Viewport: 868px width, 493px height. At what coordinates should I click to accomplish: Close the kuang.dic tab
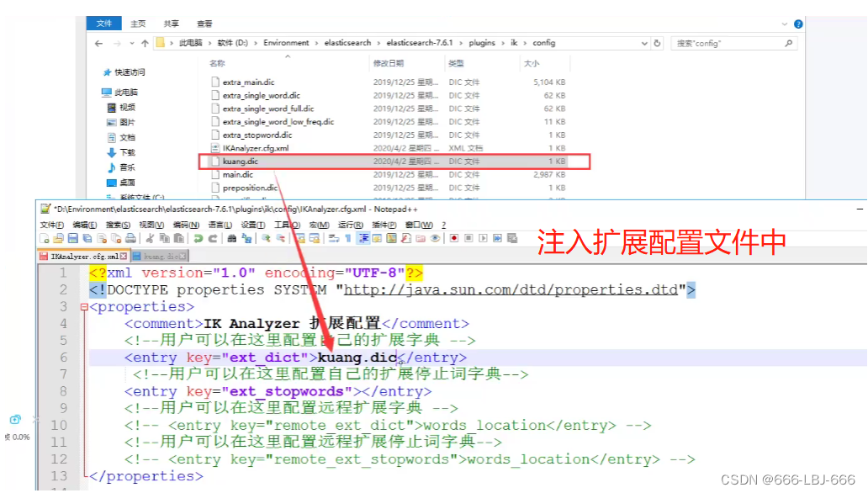[183, 257]
